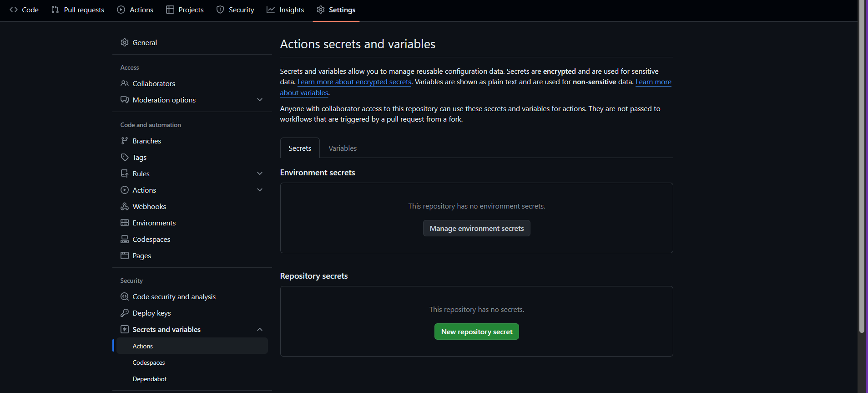868x393 pixels.
Task: Collapse the Secrets and variables section
Action: (x=260, y=329)
